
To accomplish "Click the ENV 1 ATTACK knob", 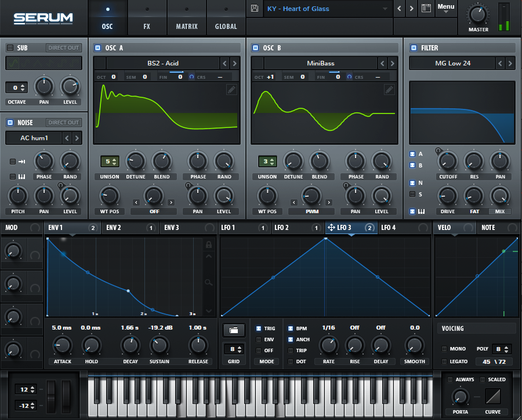I will click(x=62, y=345).
